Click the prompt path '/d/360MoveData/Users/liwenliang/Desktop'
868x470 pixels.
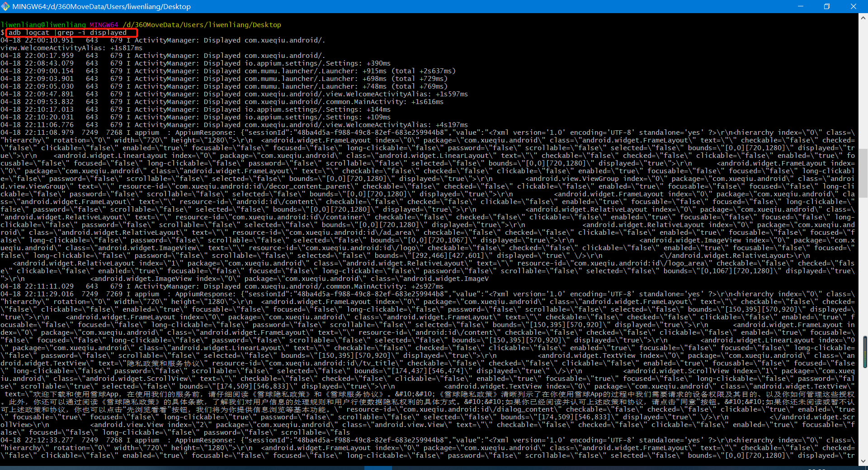click(x=202, y=25)
